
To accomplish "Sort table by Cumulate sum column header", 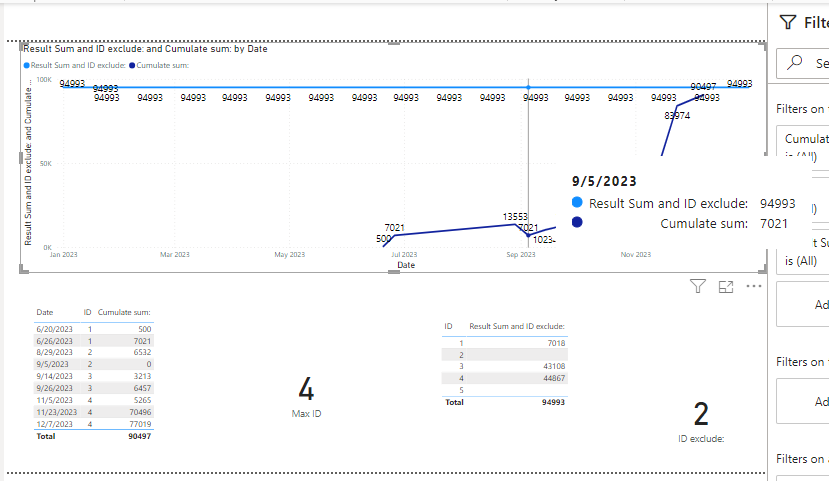I will pyautogui.click(x=124, y=312).
